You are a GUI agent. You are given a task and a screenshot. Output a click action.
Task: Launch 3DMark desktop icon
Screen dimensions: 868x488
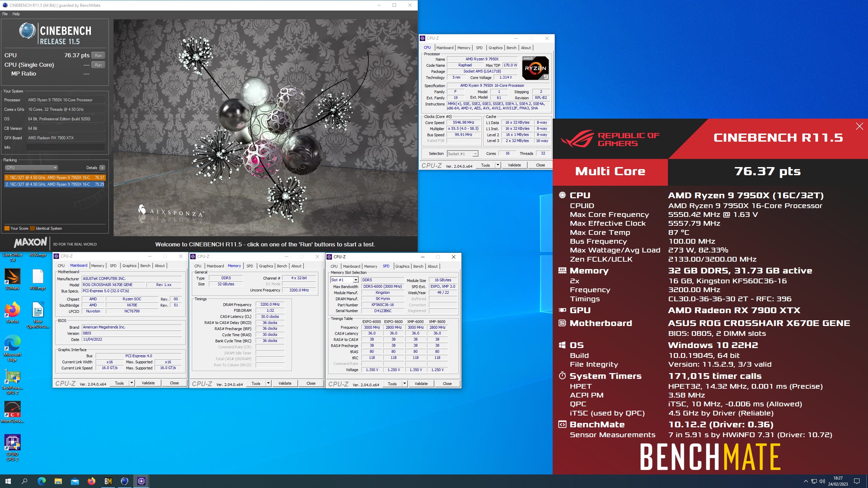[13, 279]
